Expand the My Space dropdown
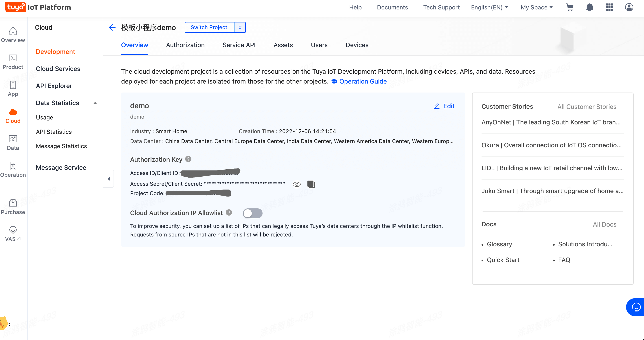This screenshot has height=340, width=644. 537,7
